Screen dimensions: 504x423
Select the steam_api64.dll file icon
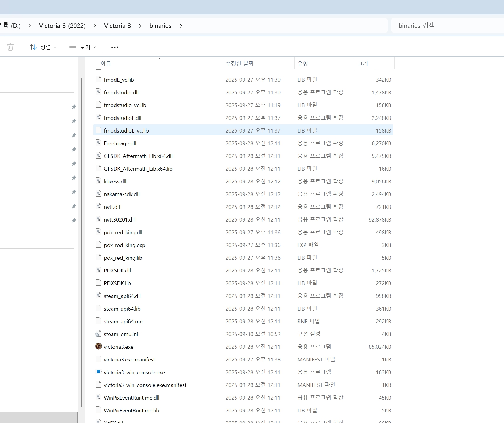click(98, 296)
